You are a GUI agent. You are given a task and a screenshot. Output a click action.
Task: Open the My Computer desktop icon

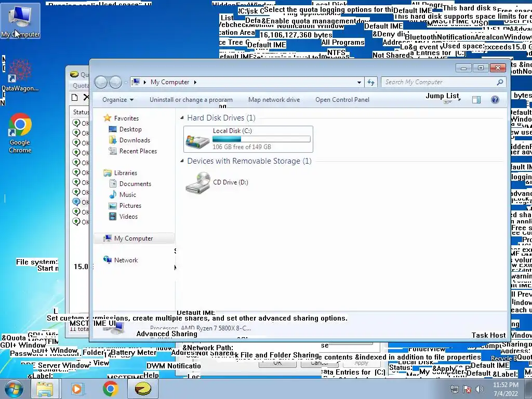pyautogui.click(x=20, y=21)
